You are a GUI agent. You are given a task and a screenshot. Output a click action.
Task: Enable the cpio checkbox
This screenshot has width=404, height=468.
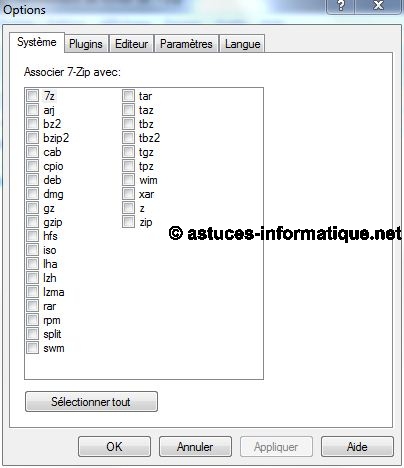pos(33,166)
